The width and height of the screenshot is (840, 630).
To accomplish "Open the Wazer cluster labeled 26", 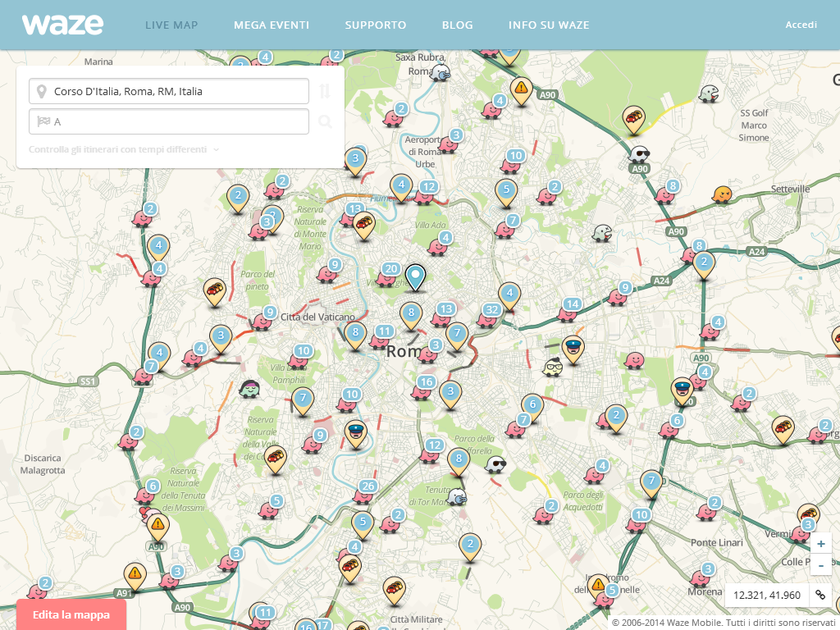I will pyautogui.click(x=365, y=492).
